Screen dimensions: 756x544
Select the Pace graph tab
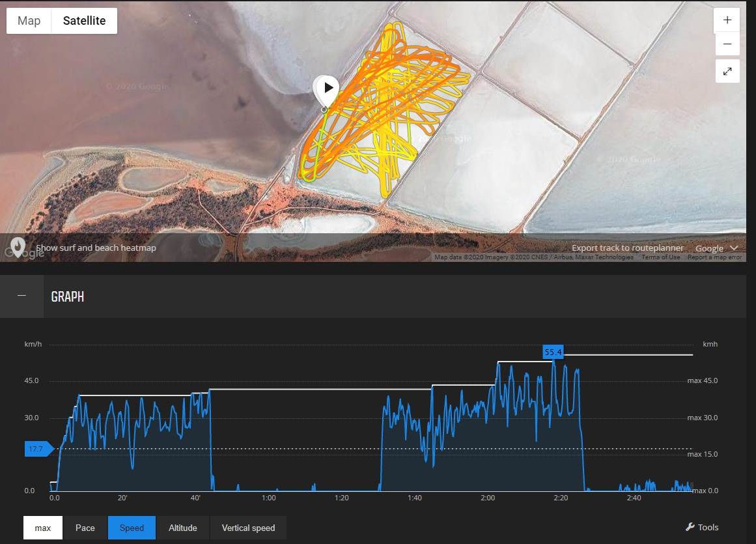pos(85,528)
